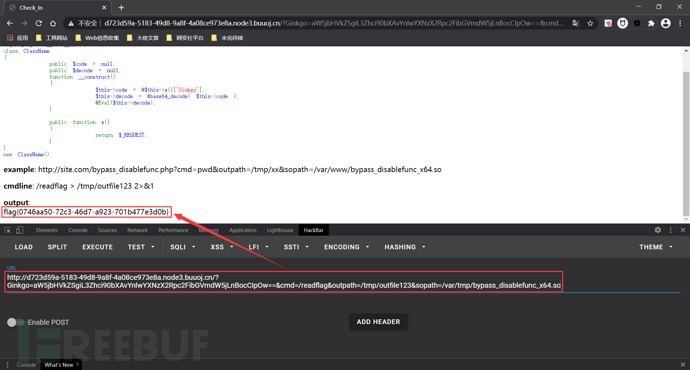Open the 大佬文章 bookmark folder
The image size is (690, 370).
143,38
